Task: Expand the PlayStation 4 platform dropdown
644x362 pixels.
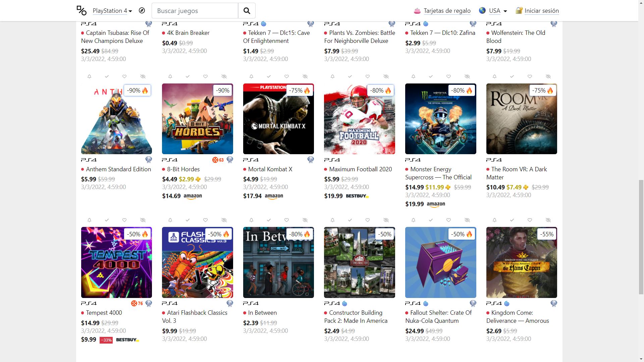Action: pyautogui.click(x=112, y=11)
